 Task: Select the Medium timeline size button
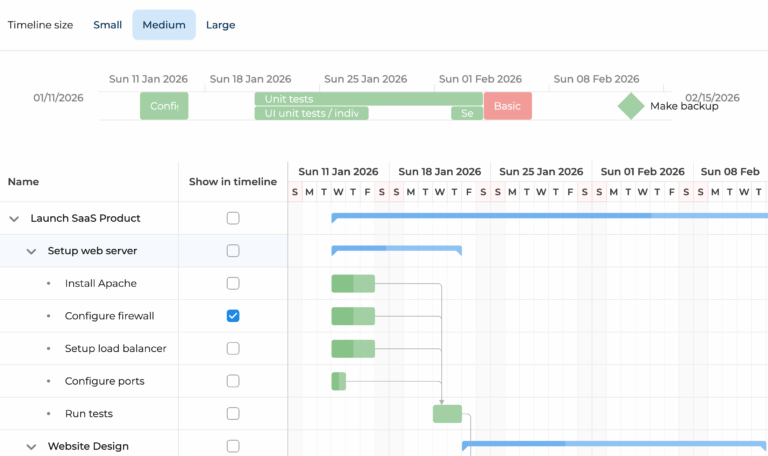point(164,25)
